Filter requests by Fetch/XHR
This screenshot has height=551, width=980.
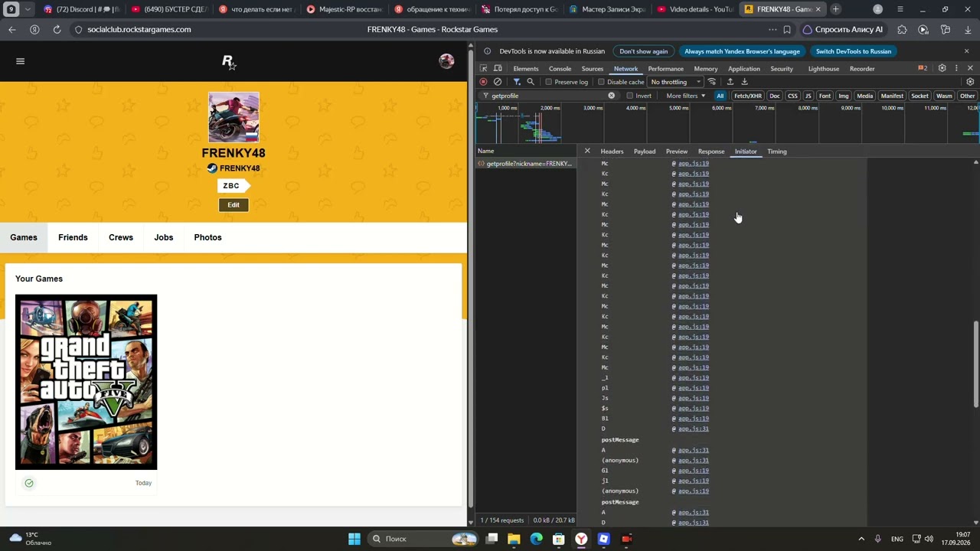[x=748, y=96]
